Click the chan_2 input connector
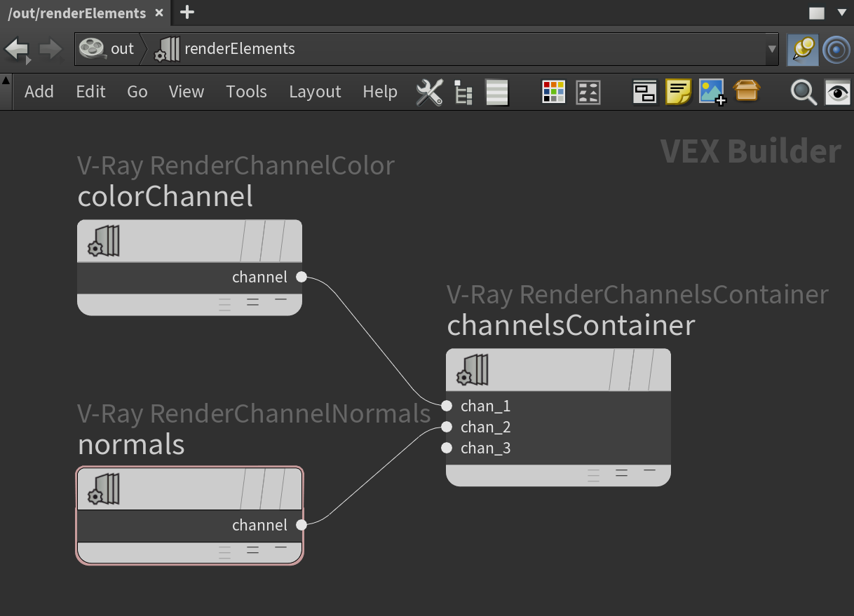The height and width of the screenshot is (616, 854). click(447, 427)
